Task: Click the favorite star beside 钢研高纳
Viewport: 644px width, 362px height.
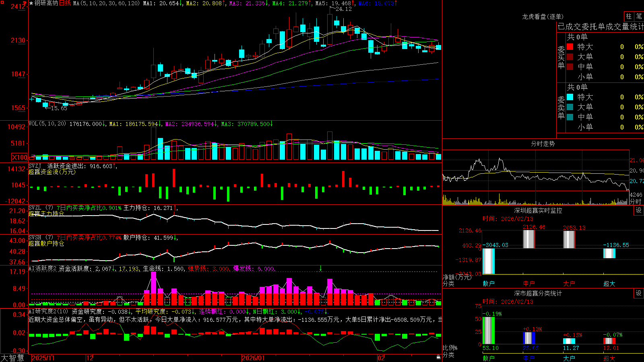Action: [x=31, y=3]
